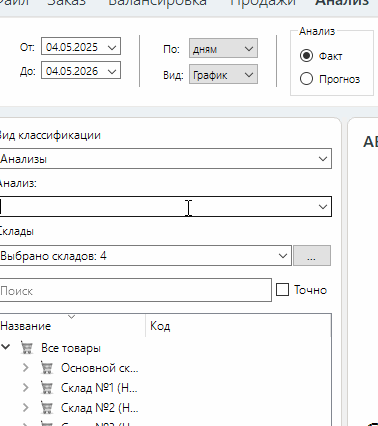Screen dimensions: 378x426
Task: Open the Выбрано складов: 4 dropdown
Action: coord(145,256)
